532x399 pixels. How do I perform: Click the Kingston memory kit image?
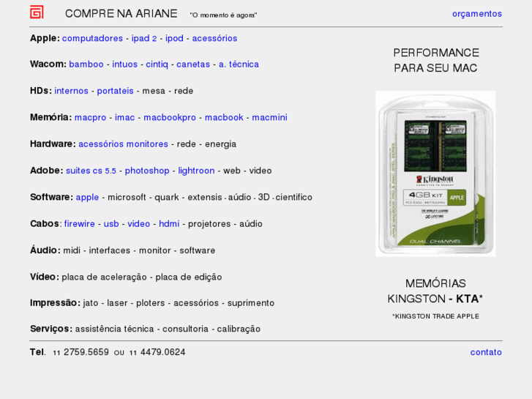pos(435,174)
